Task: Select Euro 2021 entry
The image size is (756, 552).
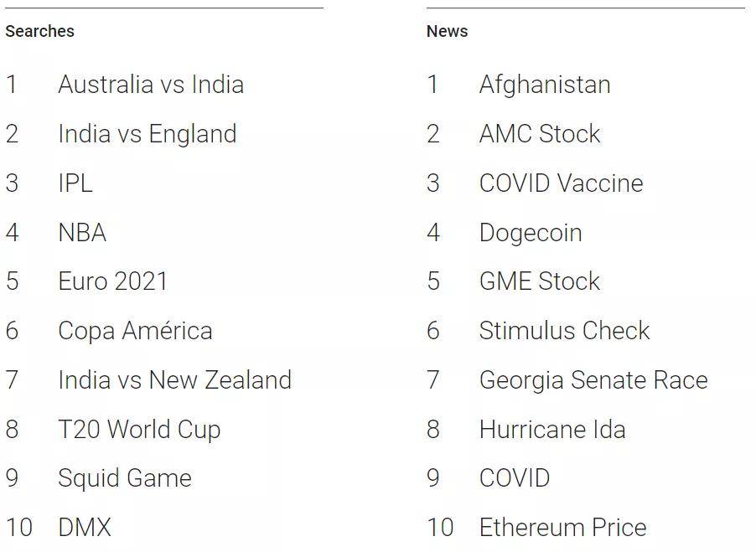Action: [x=112, y=281]
